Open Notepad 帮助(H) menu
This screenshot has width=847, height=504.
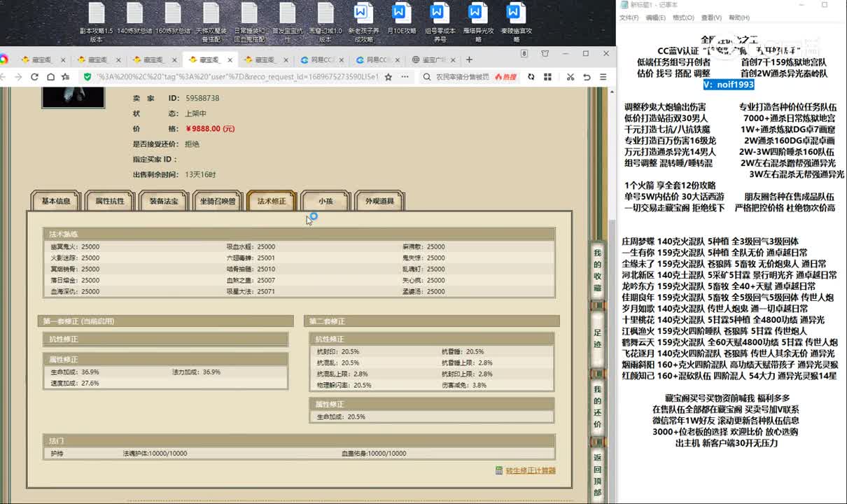click(x=738, y=17)
